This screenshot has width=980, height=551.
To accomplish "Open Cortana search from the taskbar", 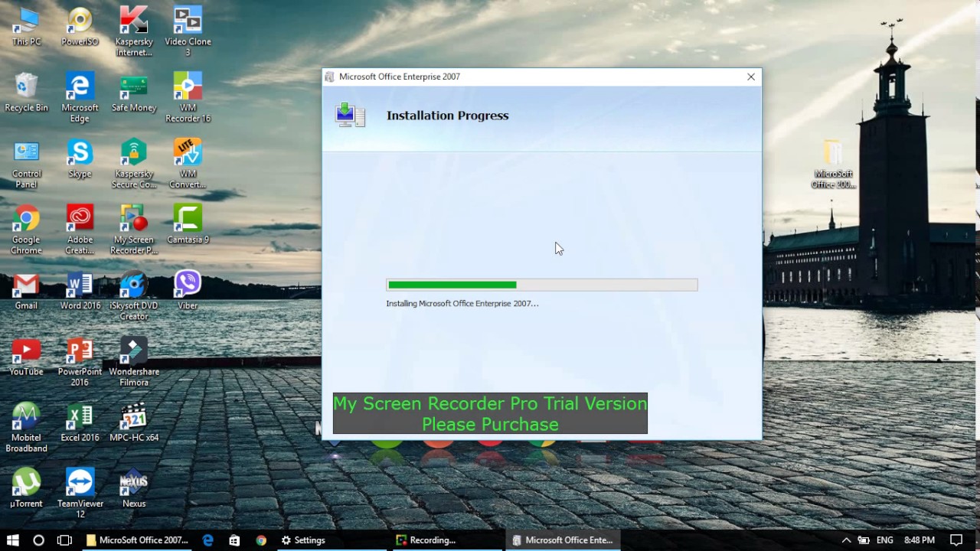I will coord(38,540).
